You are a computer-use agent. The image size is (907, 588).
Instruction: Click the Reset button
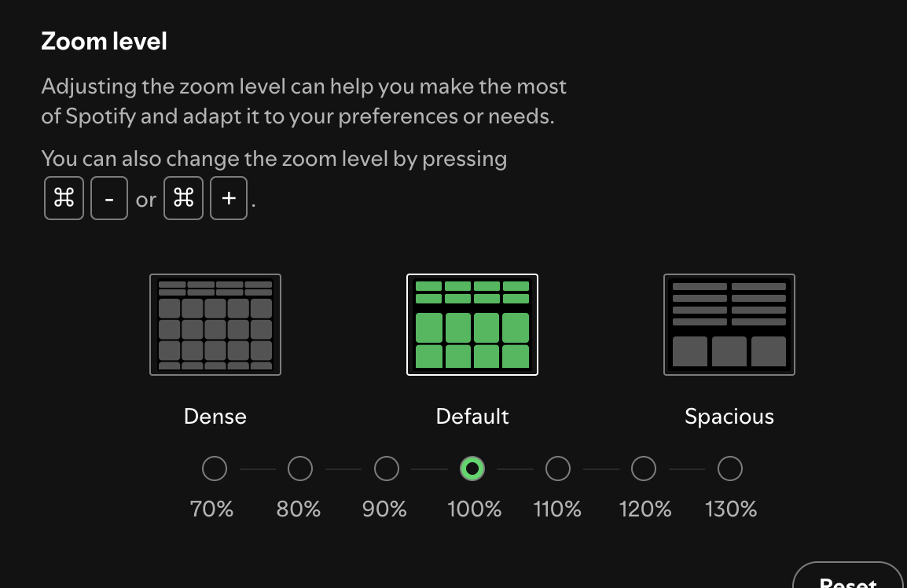[x=848, y=575]
